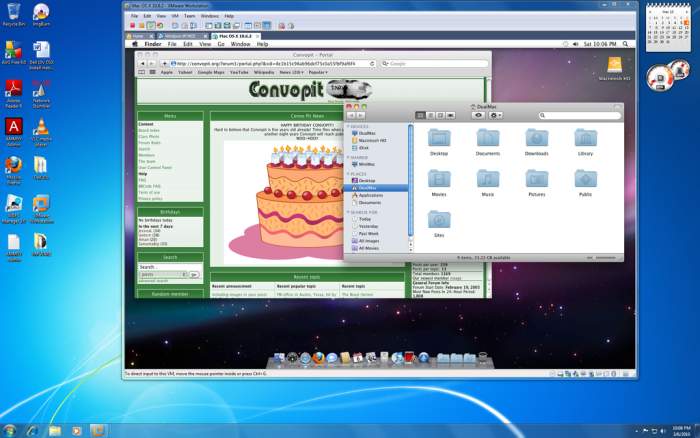
Task: Switch Finder to Cover Flow view
Action: 450,116
